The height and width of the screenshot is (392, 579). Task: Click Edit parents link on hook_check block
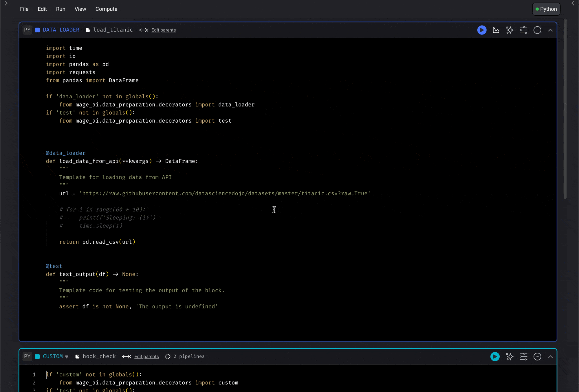click(x=146, y=357)
